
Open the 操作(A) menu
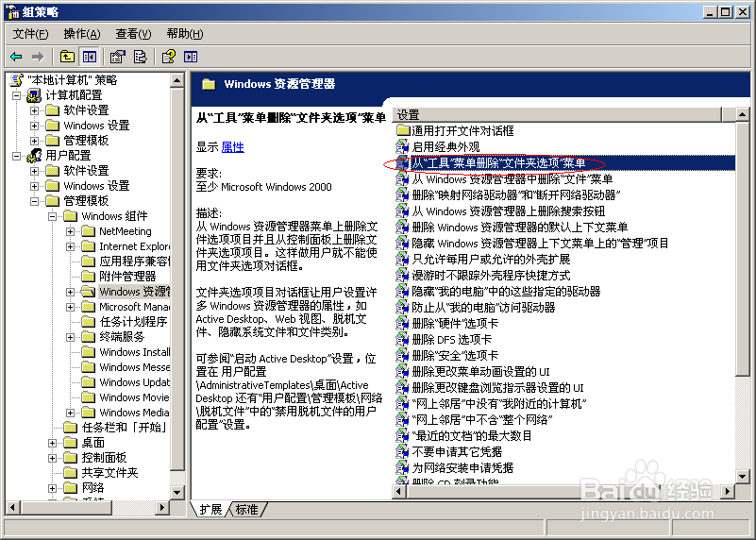coord(82,34)
